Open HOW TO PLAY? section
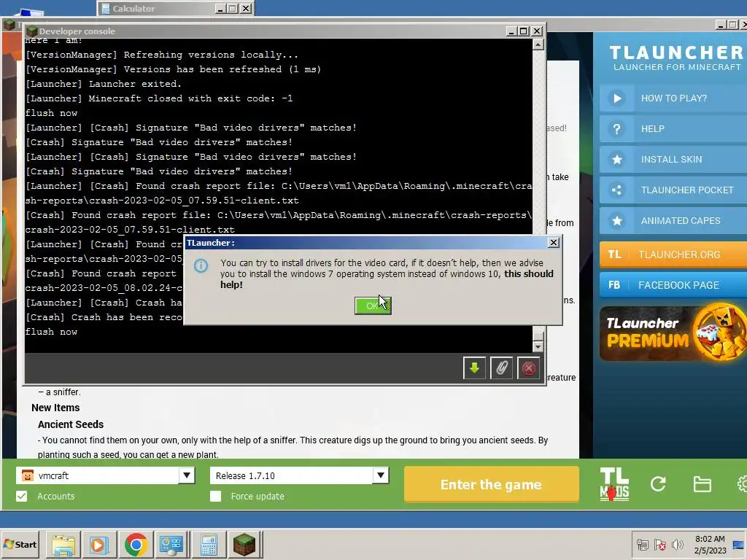 [673, 98]
